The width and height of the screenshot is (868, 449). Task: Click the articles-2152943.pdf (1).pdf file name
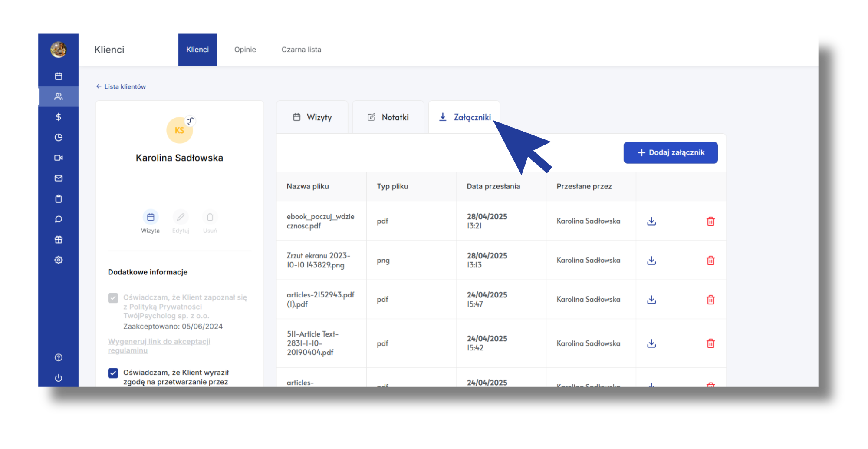tap(320, 299)
